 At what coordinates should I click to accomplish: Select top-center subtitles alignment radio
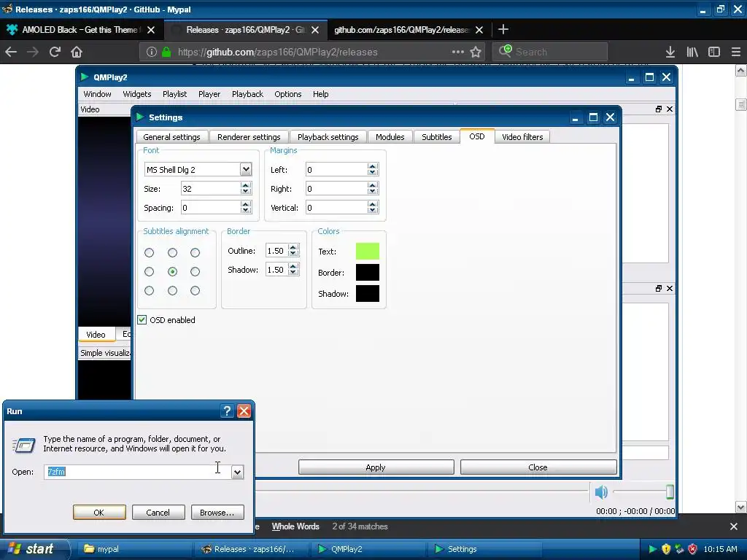click(172, 252)
